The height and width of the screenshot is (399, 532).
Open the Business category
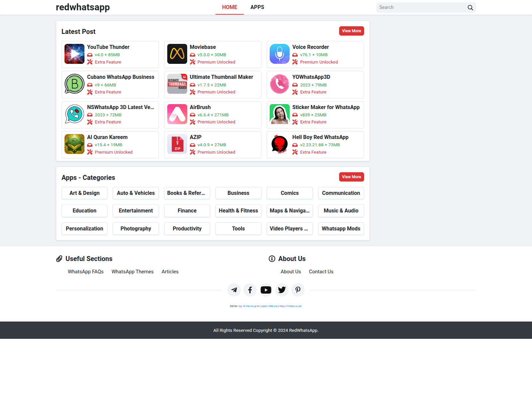tap(238, 193)
